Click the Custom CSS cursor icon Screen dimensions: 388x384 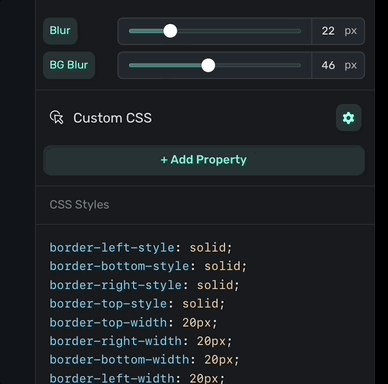[x=57, y=118]
